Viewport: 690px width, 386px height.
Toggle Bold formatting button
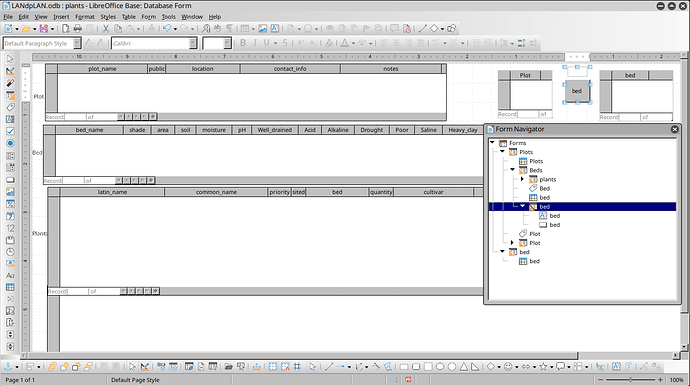[243, 43]
